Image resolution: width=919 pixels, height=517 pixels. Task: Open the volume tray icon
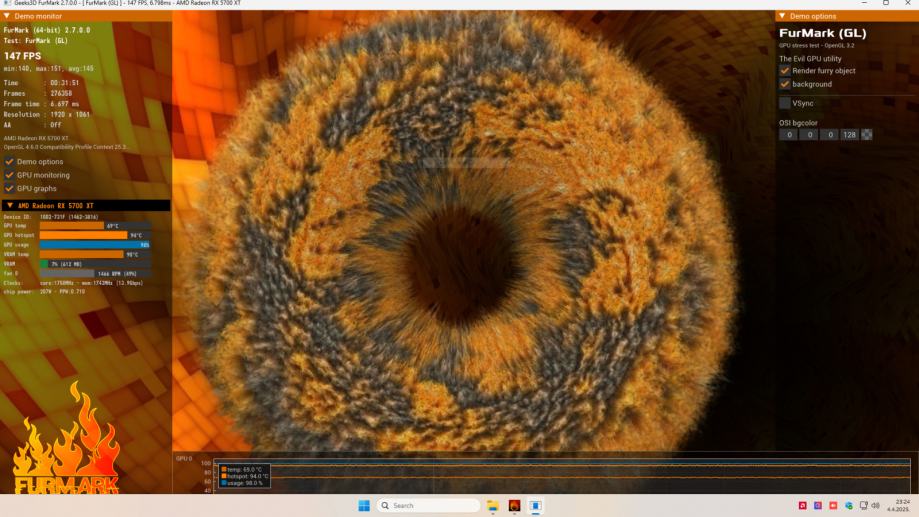876,505
